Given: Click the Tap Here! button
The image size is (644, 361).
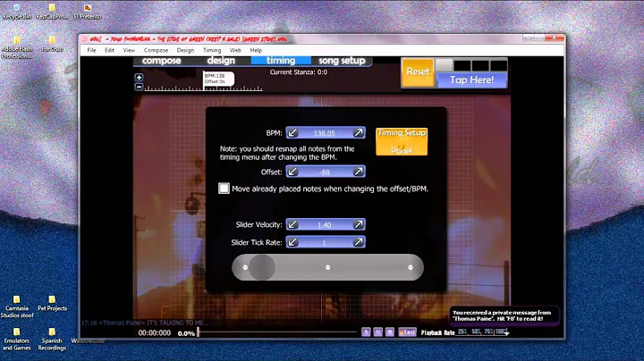Looking at the screenshot, I should [x=472, y=80].
